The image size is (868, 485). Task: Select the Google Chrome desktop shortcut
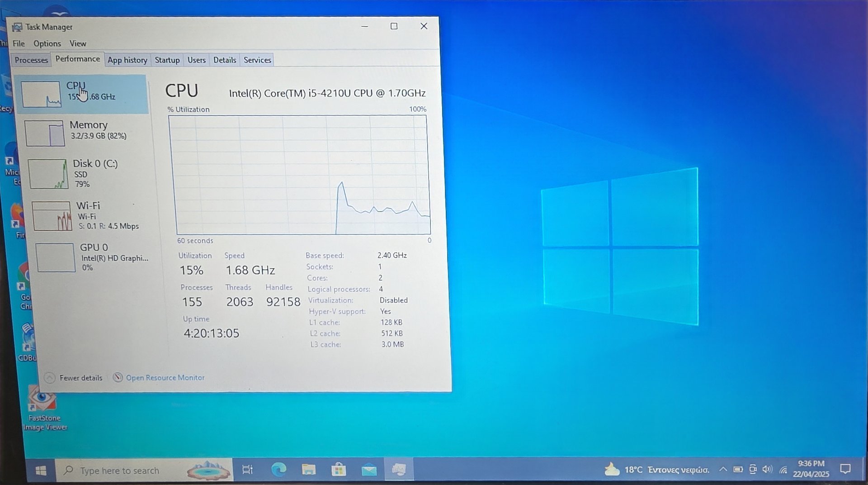pos(25,287)
